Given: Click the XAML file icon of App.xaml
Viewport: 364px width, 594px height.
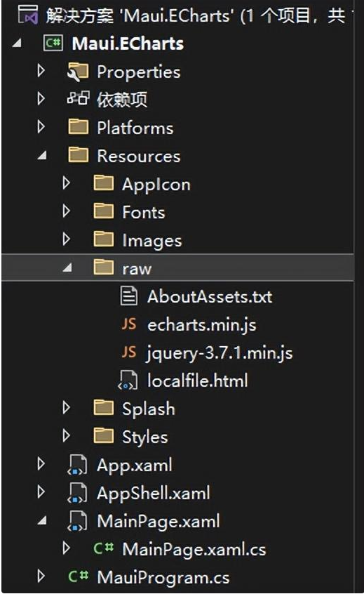Looking at the screenshot, I should pyautogui.click(x=77, y=466).
